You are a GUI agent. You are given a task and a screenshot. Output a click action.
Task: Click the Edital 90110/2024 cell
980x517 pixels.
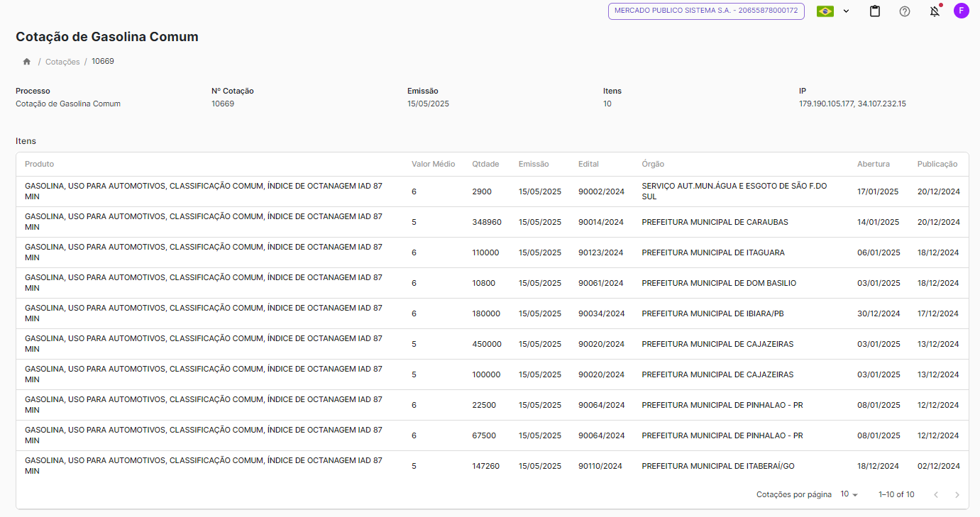coord(600,466)
